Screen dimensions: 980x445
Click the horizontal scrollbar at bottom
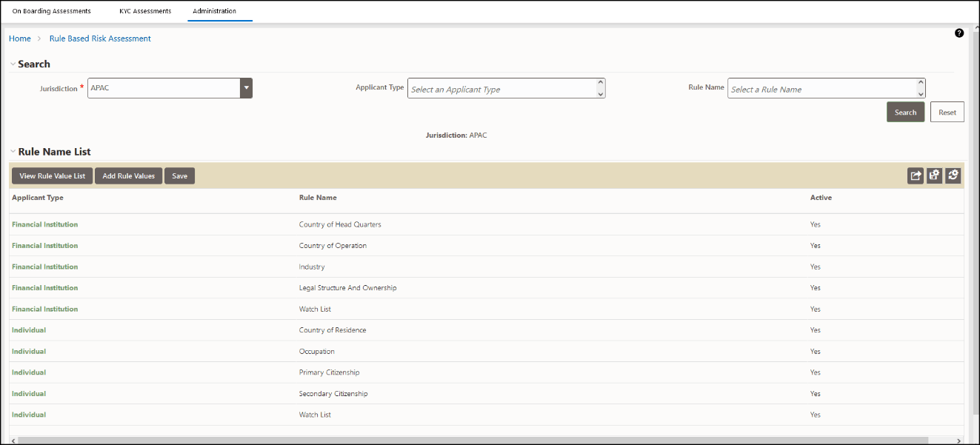click(474, 441)
